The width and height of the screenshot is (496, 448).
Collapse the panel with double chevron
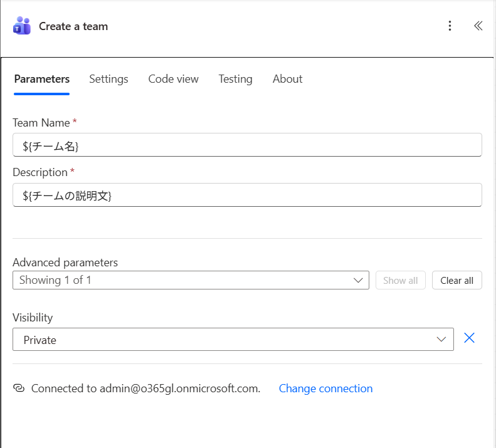(x=478, y=26)
